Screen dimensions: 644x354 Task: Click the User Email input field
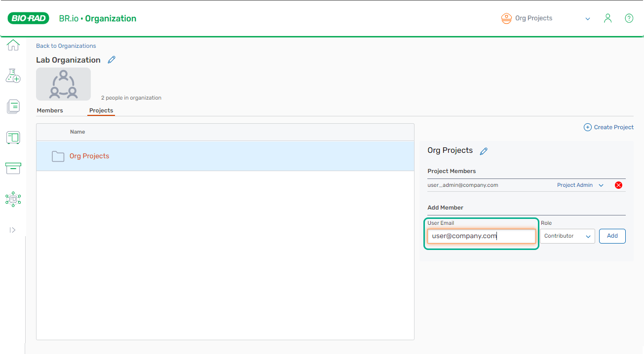481,236
